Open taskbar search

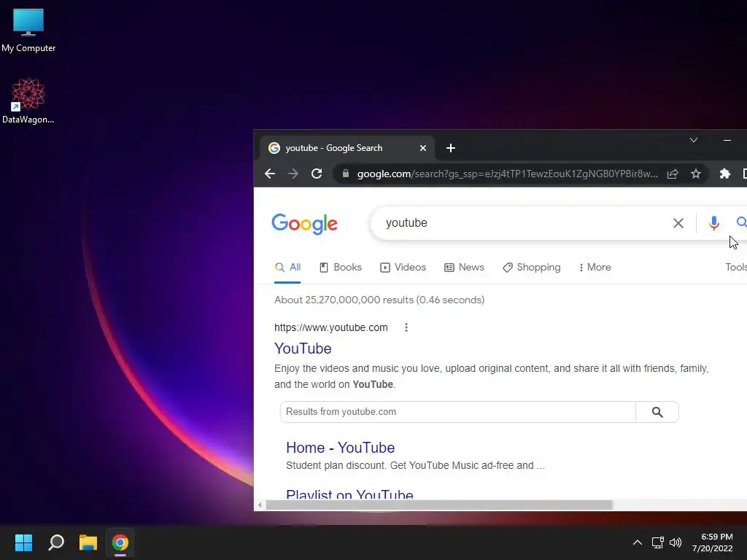pos(56,542)
